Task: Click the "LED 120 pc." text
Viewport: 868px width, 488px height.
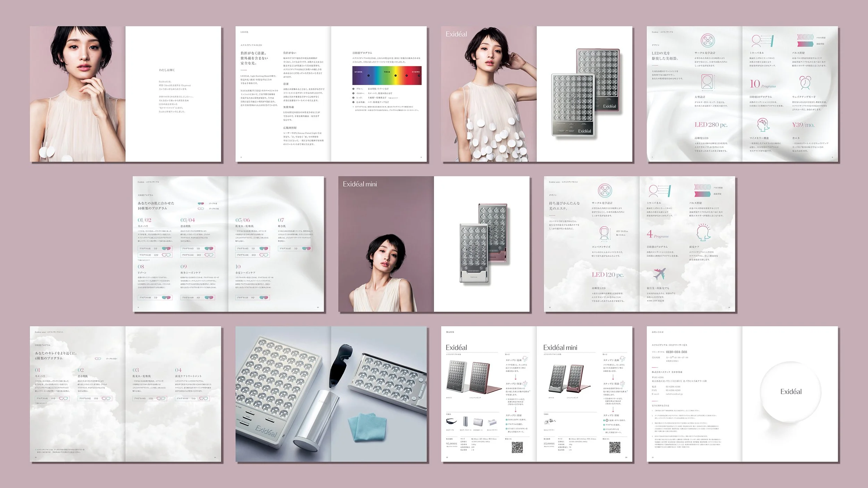Action: pyautogui.click(x=608, y=275)
